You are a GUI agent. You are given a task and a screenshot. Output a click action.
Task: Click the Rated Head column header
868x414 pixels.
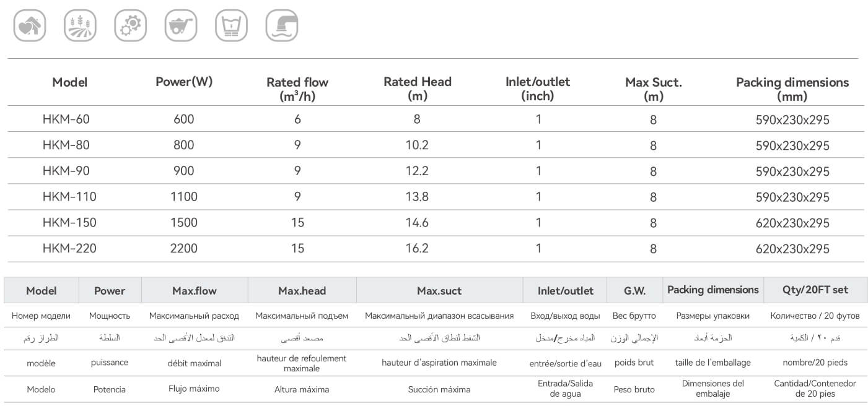click(418, 88)
